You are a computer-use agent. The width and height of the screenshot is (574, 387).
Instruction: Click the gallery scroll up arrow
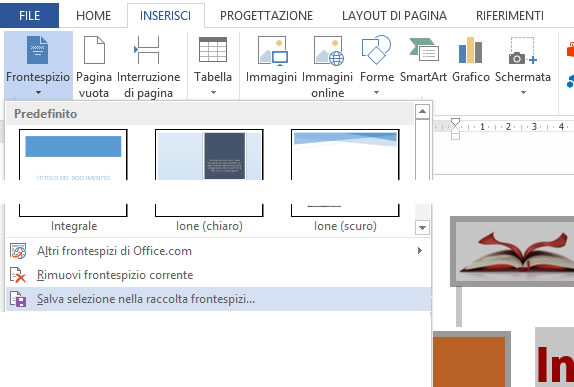point(422,111)
